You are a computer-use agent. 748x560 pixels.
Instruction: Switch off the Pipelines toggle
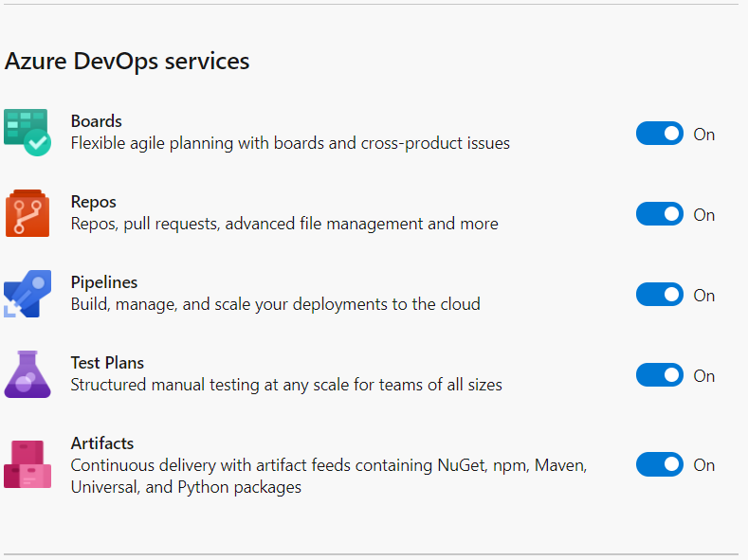tap(659, 295)
